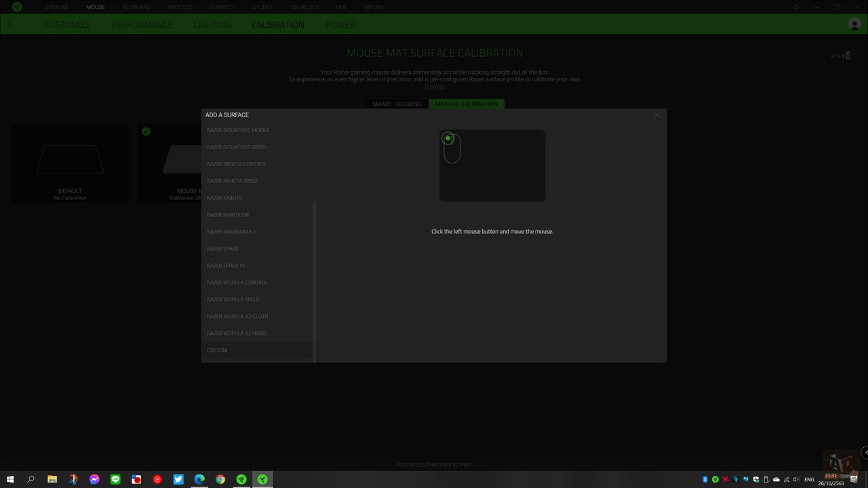Open the Wi-Fi network tray icon
Screen dimensions: 868x488
[x=787, y=479]
